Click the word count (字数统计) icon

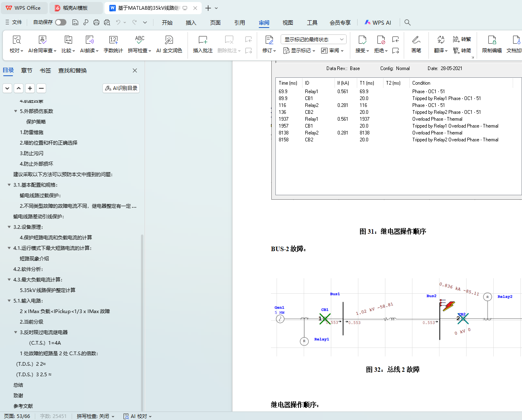[113, 40]
